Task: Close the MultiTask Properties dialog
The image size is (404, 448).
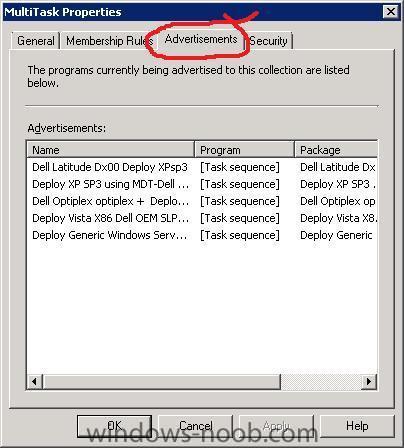Action: [391, 12]
